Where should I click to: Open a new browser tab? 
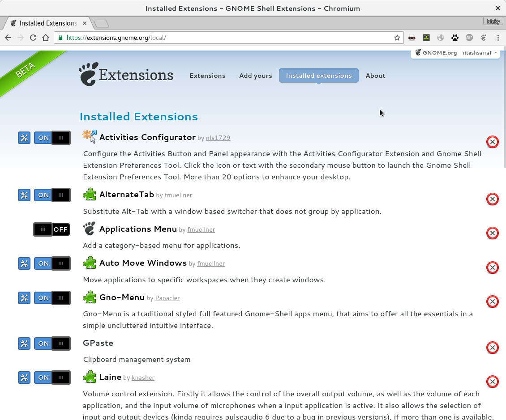(101, 24)
